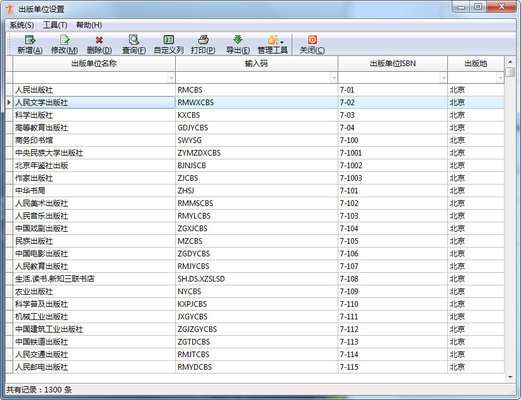Select the row 中央民族大学出版社
The height and width of the screenshot is (400, 521).
pos(258,153)
